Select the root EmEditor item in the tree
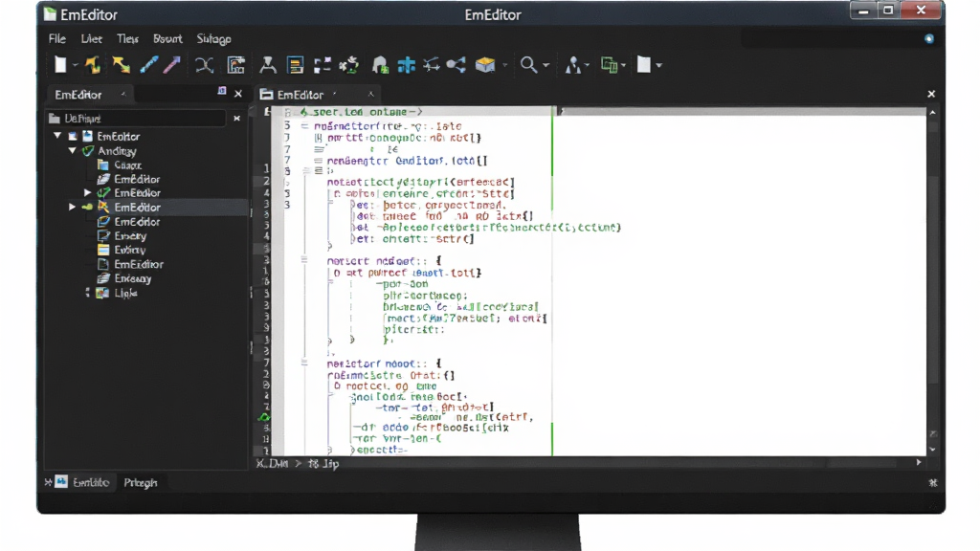 point(118,136)
